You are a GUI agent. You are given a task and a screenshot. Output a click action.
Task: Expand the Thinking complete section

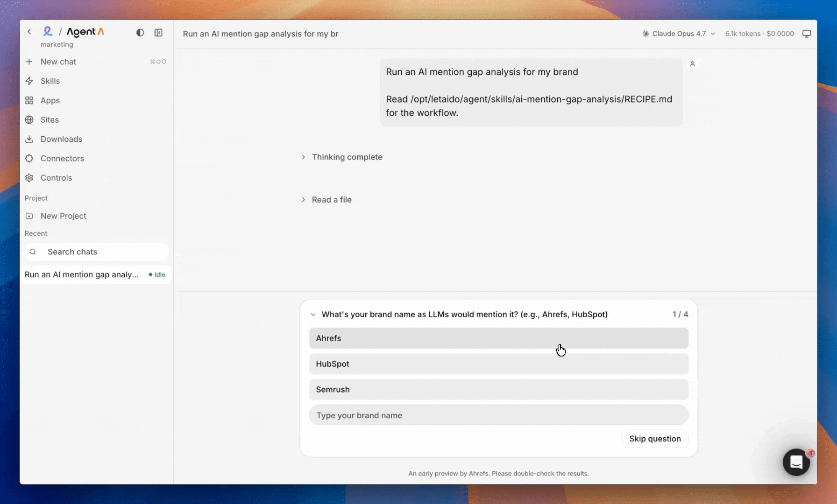[342, 157]
